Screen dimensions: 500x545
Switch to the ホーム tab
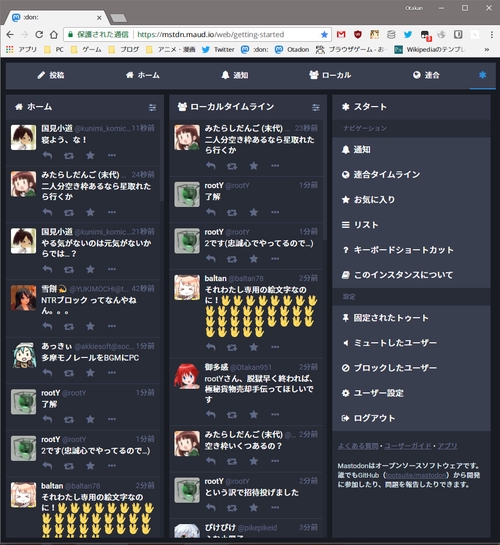click(x=143, y=75)
